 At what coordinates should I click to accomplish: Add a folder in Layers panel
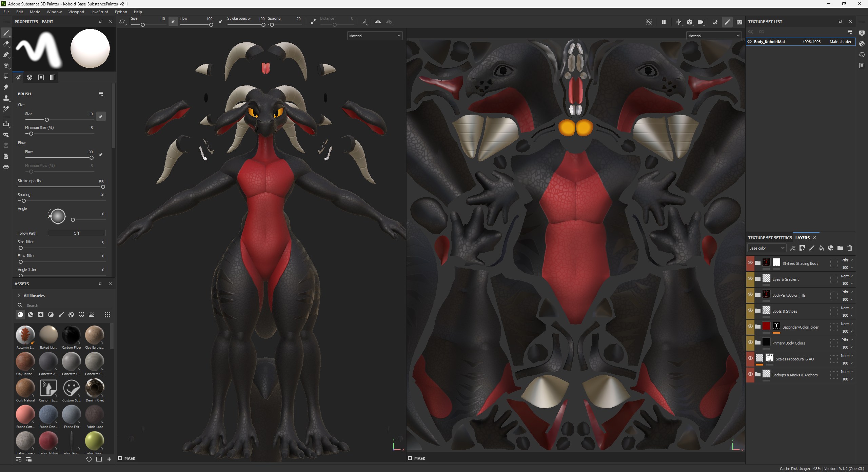coord(840,248)
